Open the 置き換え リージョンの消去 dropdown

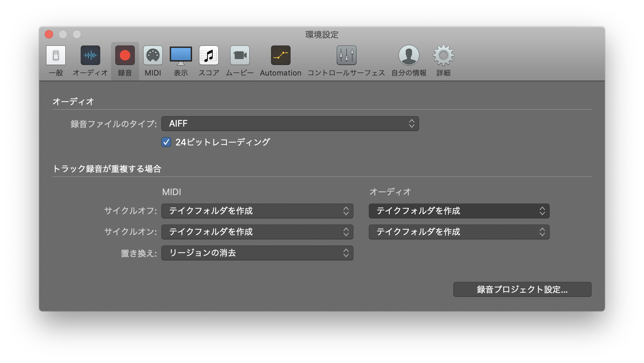click(x=257, y=253)
